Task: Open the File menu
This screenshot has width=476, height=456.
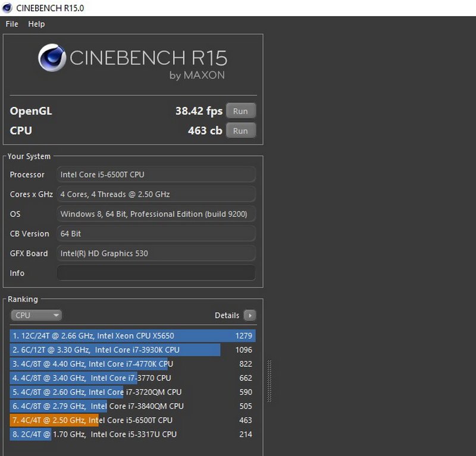Action: coord(12,24)
